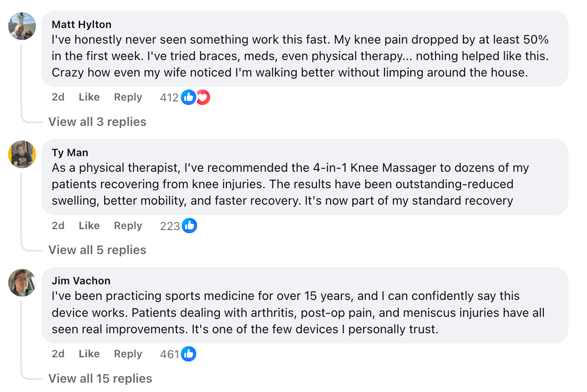The image size is (587, 392).
Task: Reply to Jim Vachon's comment
Action: 128,354
